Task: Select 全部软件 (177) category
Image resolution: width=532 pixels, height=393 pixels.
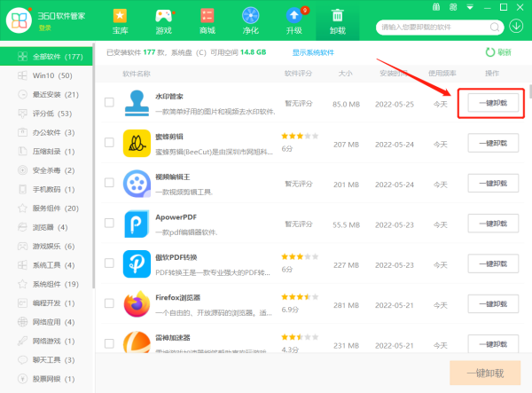Action: pyautogui.click(x=46, y=57)
